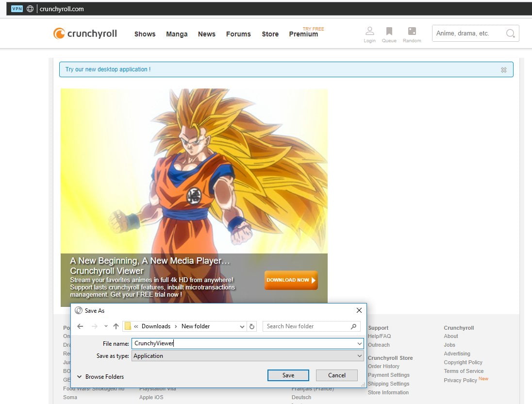532x404 pixels.
Task: Click the Crunchyroll logo
Action: (x=85, y=34)
